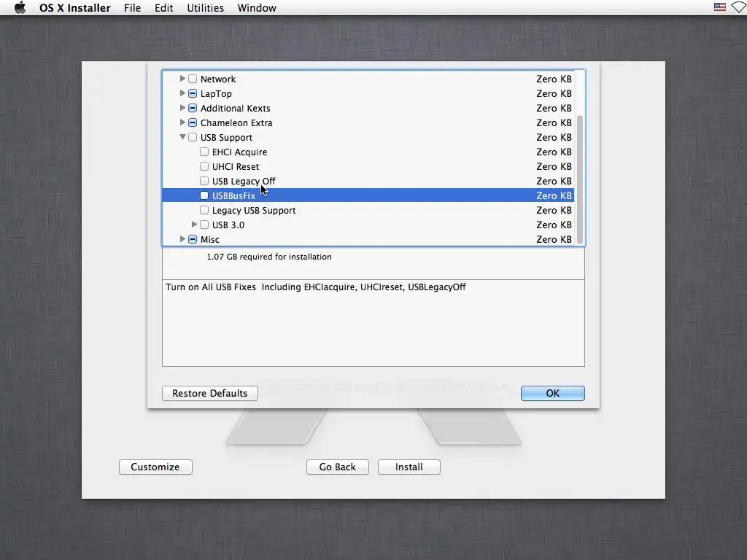Open the Utilities menu
747x560 pixels.
click(205, 7)
